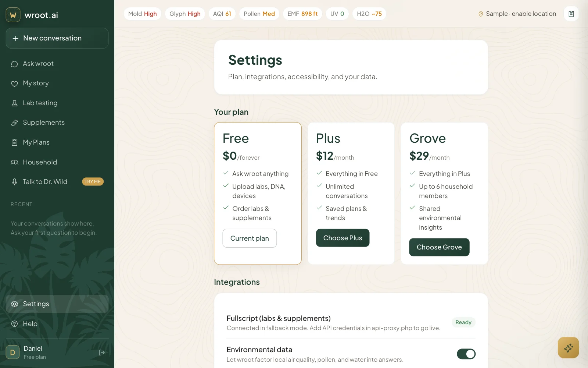This screenshot has height=368, width=588.
Task: Click Choose Plus button
Action: point(343,238)
